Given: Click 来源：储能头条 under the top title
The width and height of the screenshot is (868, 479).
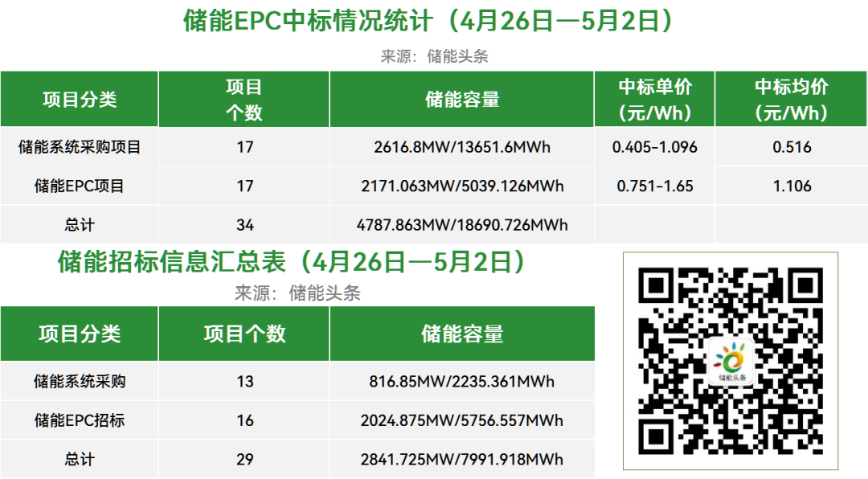Looking at the screenshot, I should (x=434, y=56).
